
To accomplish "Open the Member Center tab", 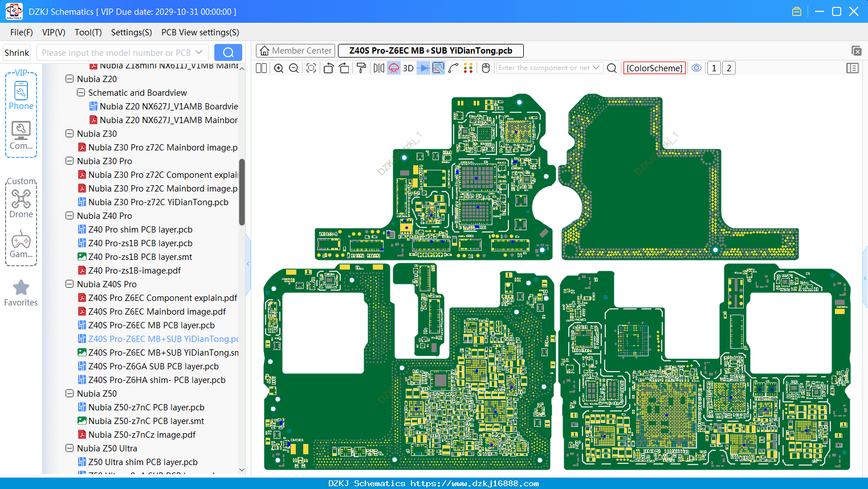I will pos(295,51).
